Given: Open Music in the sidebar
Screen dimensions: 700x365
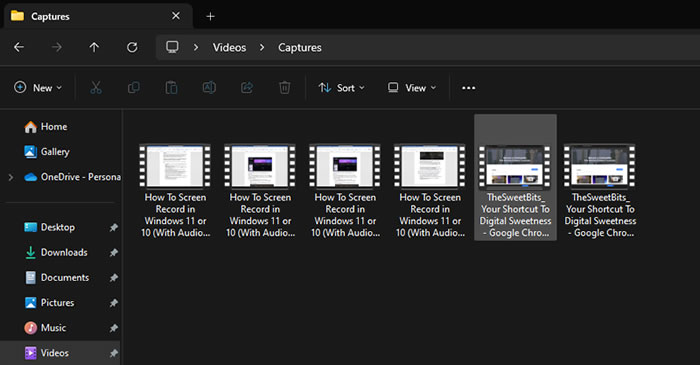Looking at the screenshot, I should (45, 328).
